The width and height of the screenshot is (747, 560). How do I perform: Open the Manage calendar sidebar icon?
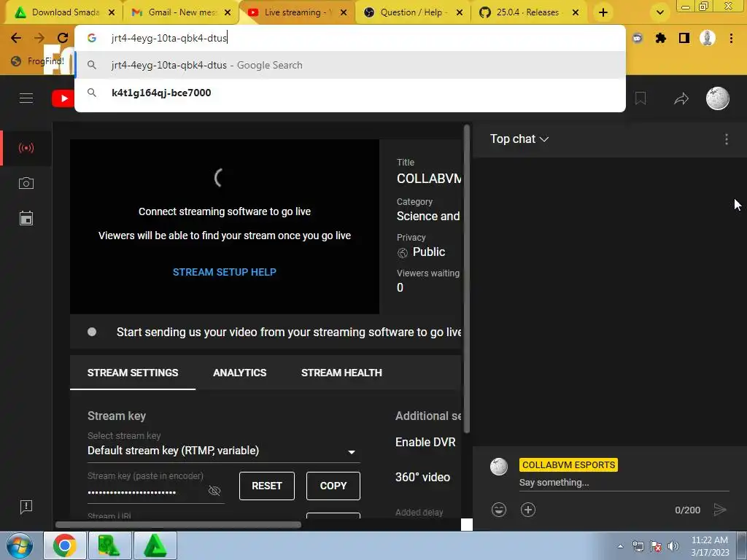pyautogui.click(x=26, y=218)
